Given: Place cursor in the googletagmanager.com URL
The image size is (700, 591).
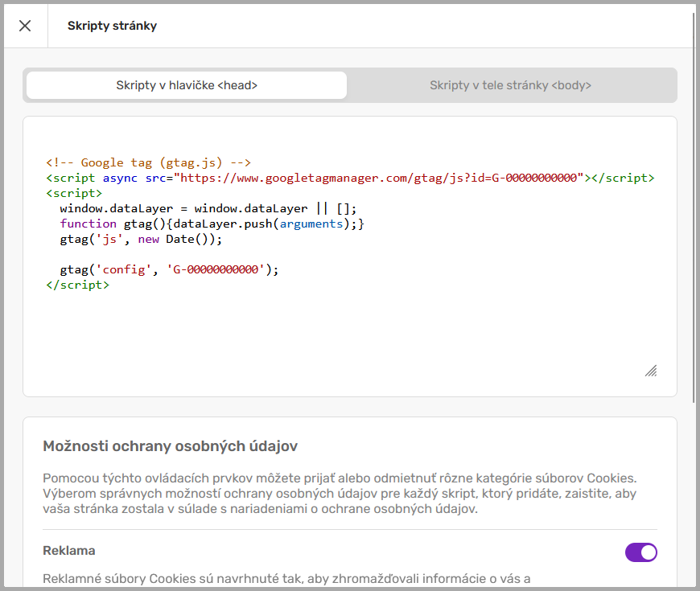Looking at the screenshot, I should click(x=378, y=178).
